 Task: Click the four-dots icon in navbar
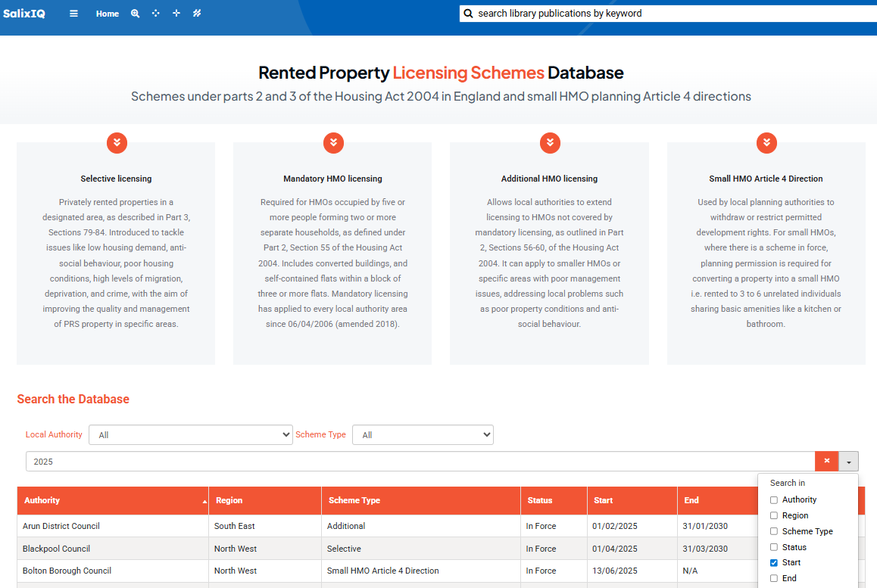coord(156,14)
